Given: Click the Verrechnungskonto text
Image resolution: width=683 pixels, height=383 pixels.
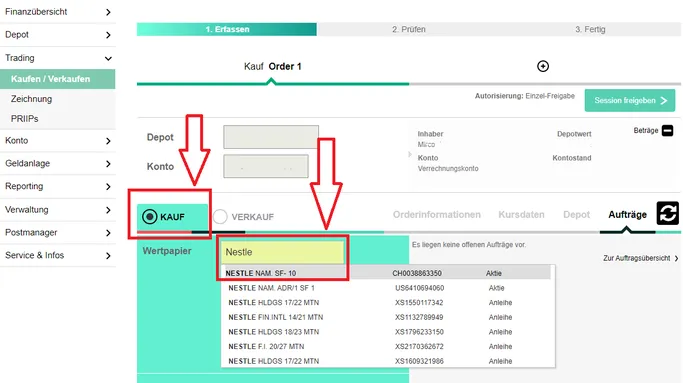Looking at the screenshot, I should point(448,169).
